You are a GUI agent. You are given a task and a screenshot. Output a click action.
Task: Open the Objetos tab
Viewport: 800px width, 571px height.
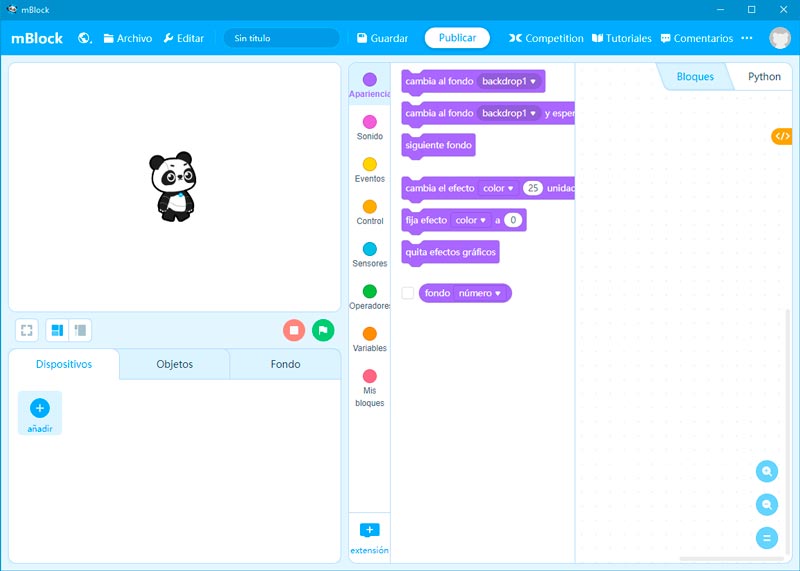coord(174,365)
